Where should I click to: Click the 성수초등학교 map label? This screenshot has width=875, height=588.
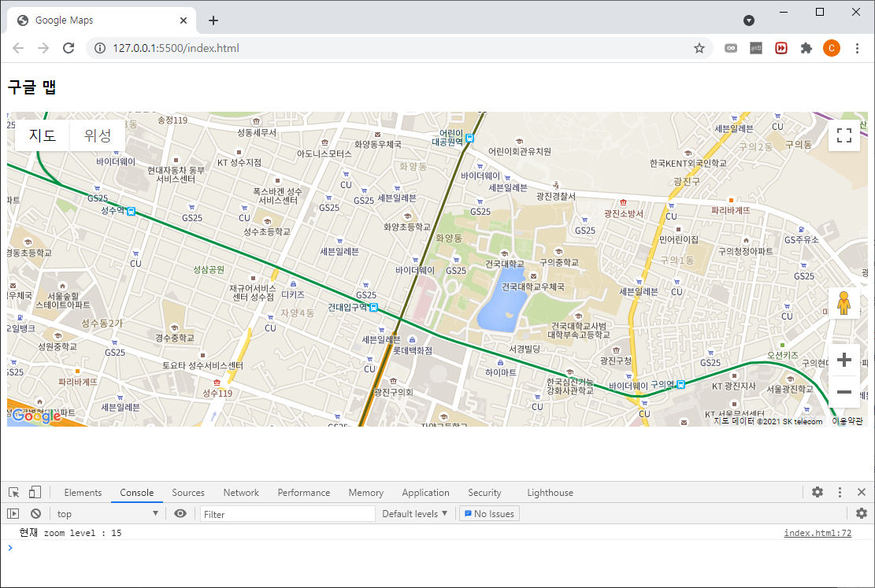coord(267,231)
